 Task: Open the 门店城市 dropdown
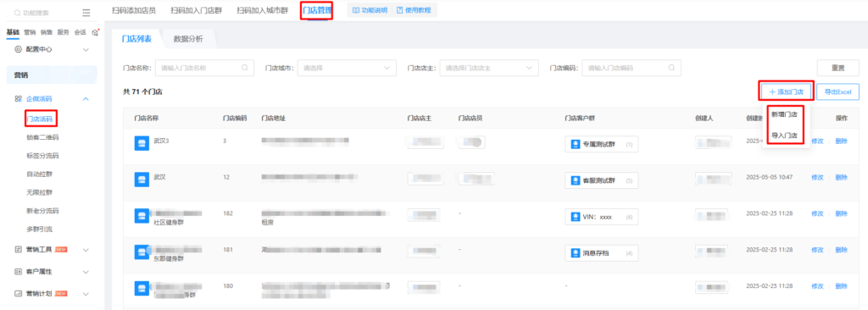pyautogui.click(x=347, y=68)
